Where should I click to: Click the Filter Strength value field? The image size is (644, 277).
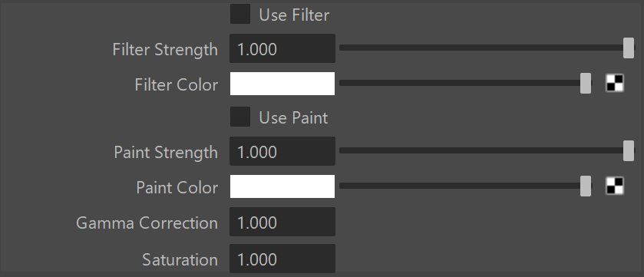pyautogui.click(x=282, y=48)
